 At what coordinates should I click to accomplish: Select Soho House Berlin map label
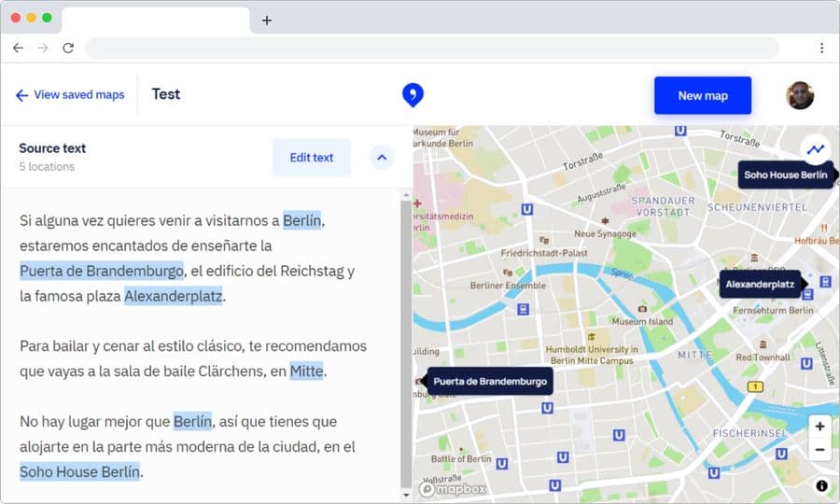click(x=785, y=175)
